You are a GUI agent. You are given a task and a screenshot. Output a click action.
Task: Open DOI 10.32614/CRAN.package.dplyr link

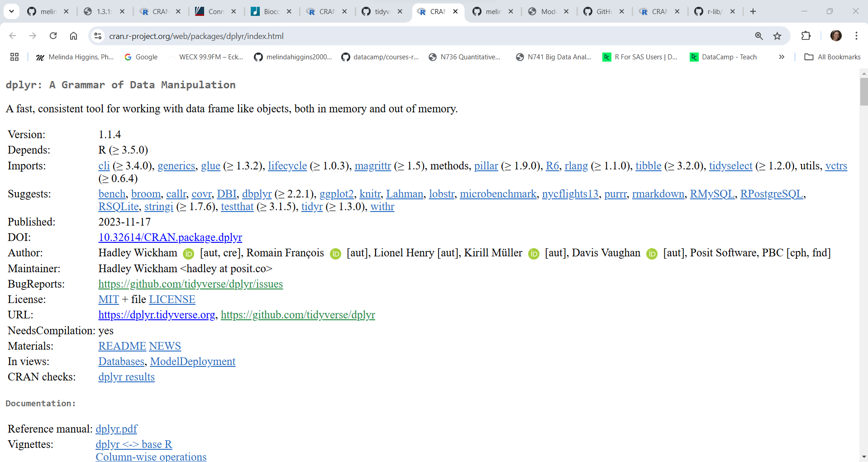(x=170, y=237)
